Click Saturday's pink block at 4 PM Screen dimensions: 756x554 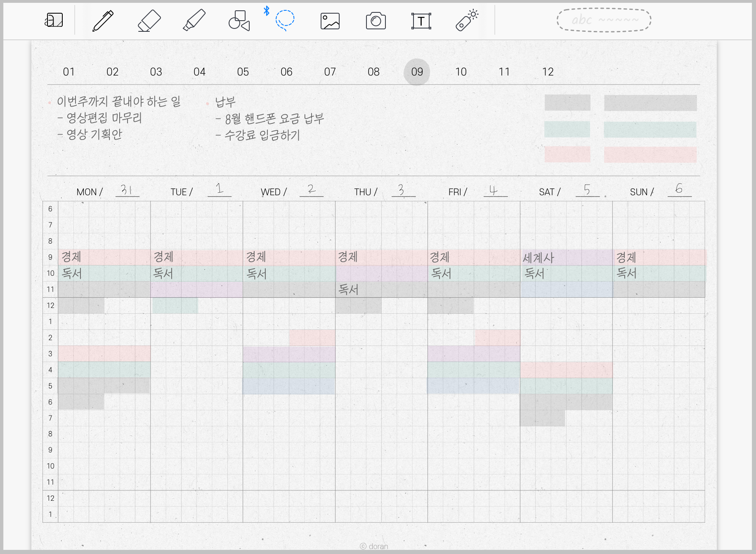tap(567, 370)
